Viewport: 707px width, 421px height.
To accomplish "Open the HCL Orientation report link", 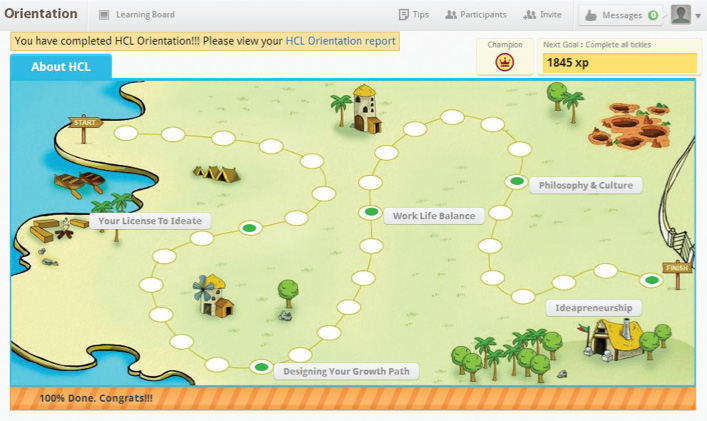I will coord(340,41).
